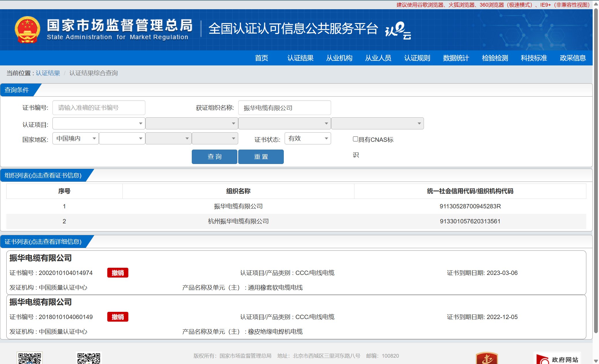Click product name 橡皮绝缘电焊机电缆
Image resolution: width=599 pixels, height=364 pixels.
(275, 332)
